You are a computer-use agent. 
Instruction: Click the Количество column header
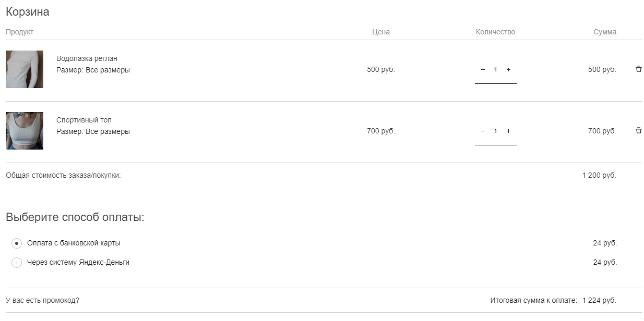(495, 32)
